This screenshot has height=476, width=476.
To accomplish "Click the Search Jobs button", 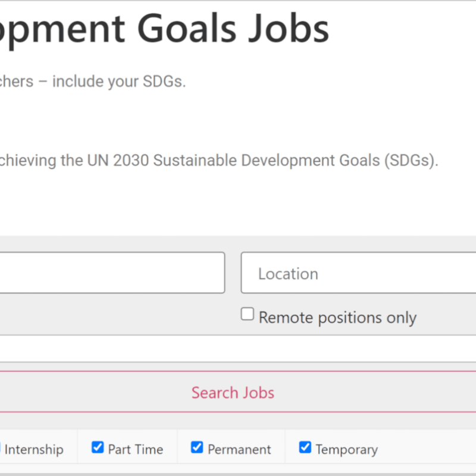I will click(x=233, y=392).
